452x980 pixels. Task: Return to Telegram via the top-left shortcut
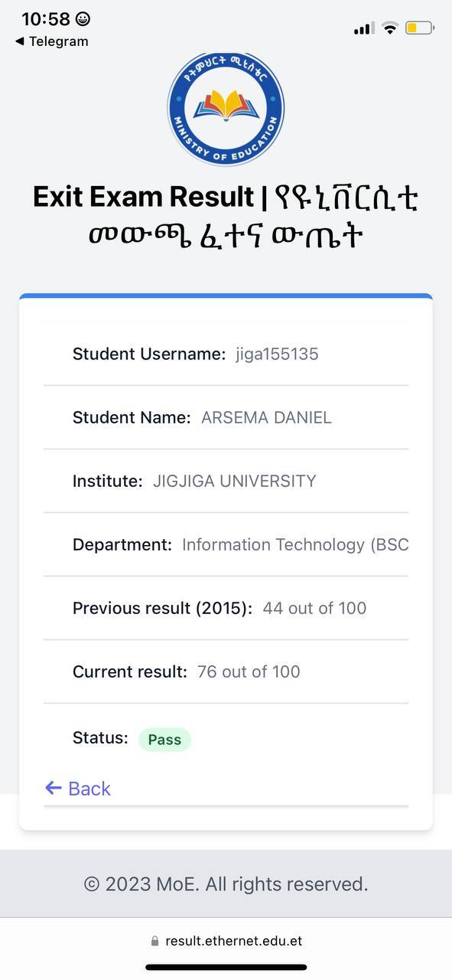pos(51,41)
